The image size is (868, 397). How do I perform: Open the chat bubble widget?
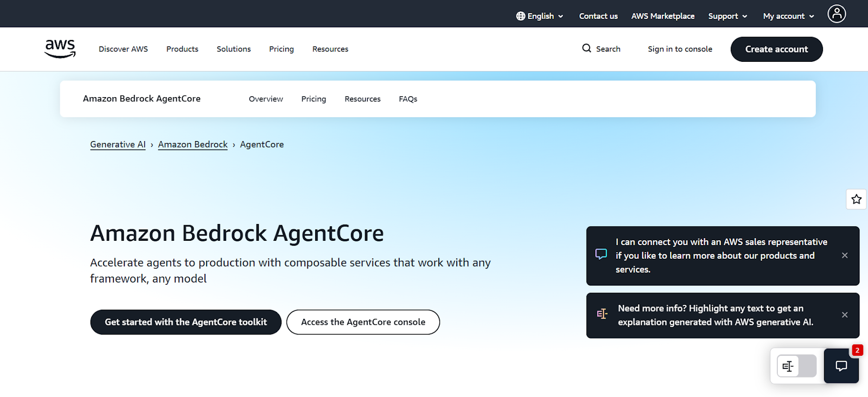(x=841, y=366)
